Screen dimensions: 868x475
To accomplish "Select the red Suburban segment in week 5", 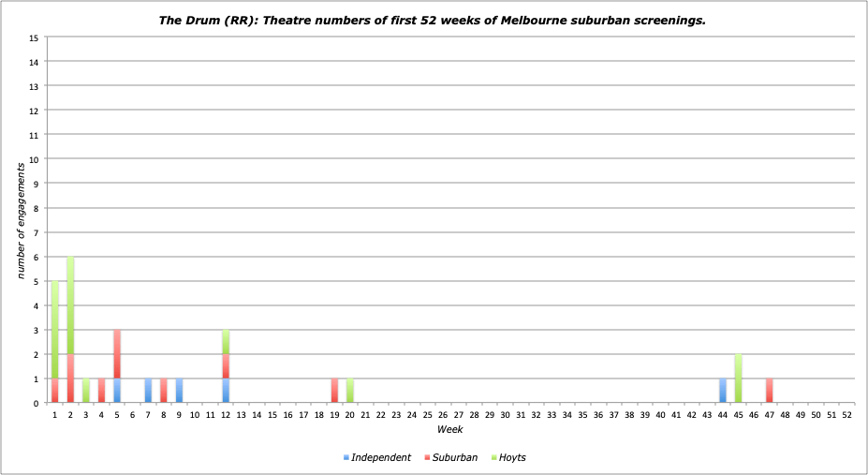I will pos(117,354).
